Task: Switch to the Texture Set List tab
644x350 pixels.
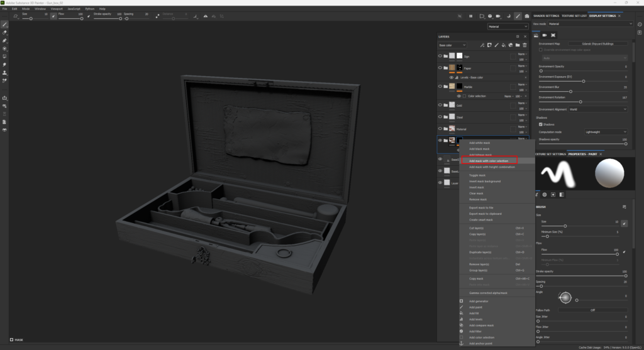Action: (x=574, y=16)
